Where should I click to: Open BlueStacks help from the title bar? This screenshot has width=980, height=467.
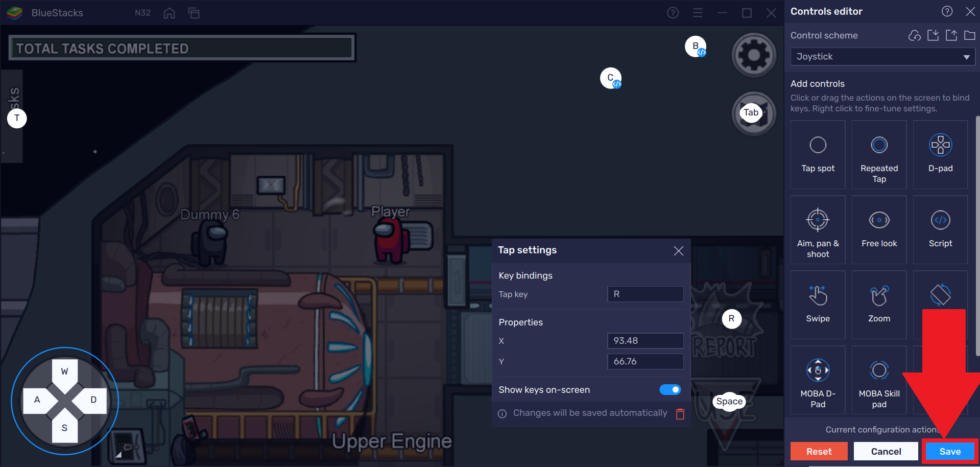click(673, 13)
